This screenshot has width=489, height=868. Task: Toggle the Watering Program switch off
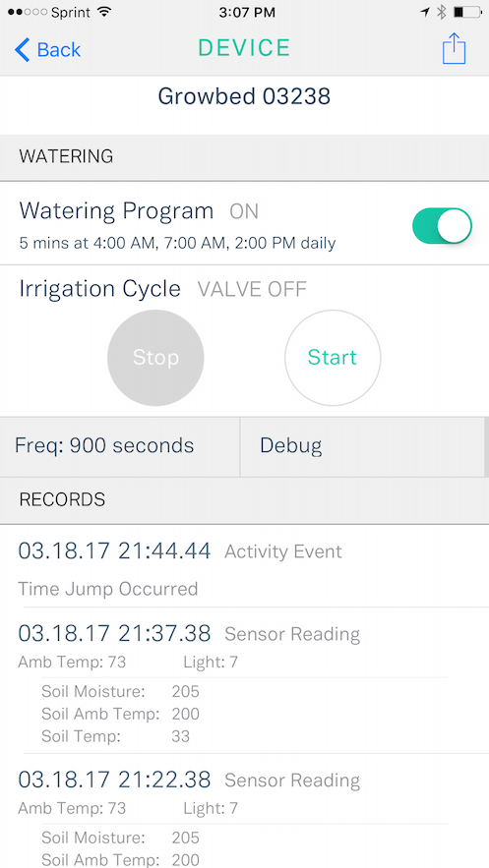(x=442, y=226)
